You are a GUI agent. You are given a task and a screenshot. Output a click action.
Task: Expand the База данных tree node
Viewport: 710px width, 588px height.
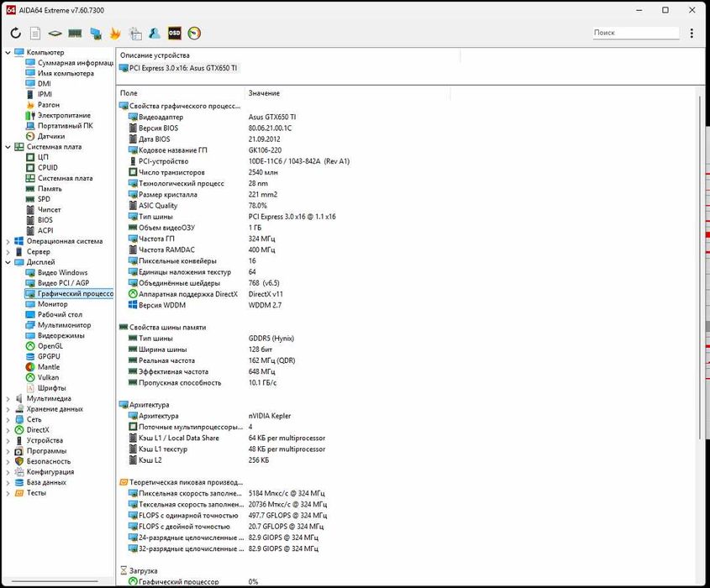click(x=8, y=482)
